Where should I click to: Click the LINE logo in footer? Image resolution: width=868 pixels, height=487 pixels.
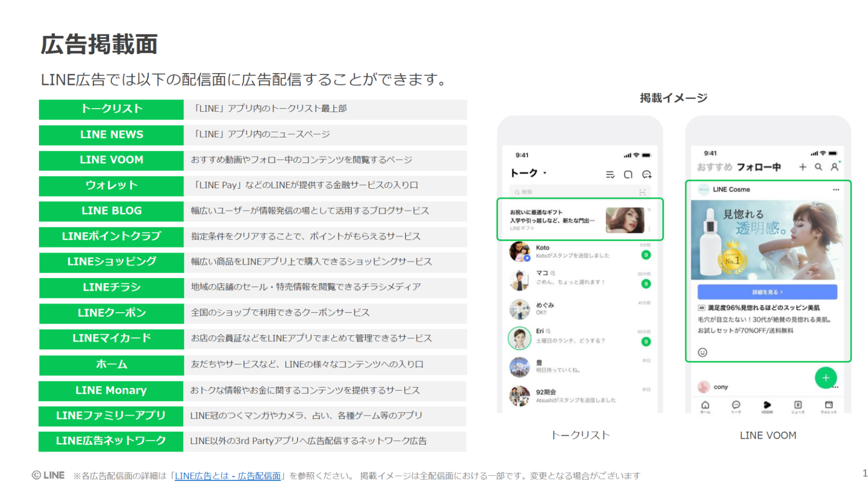(48, 475)
